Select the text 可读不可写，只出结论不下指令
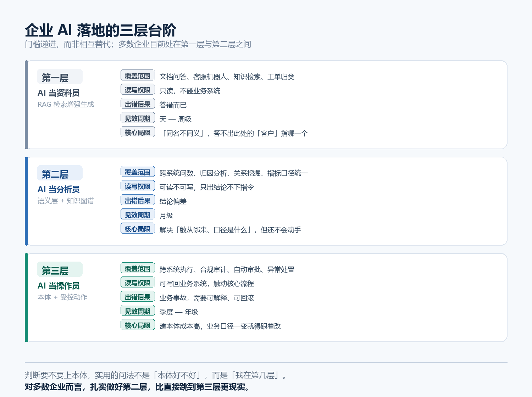 [207, 187]
